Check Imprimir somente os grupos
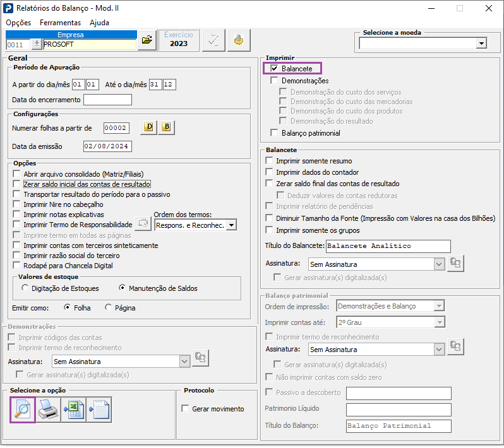 coord(269,230)
